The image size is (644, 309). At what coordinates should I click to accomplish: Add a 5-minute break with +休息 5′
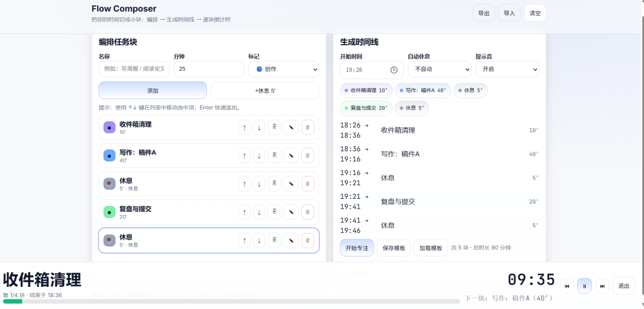[265, 90]
